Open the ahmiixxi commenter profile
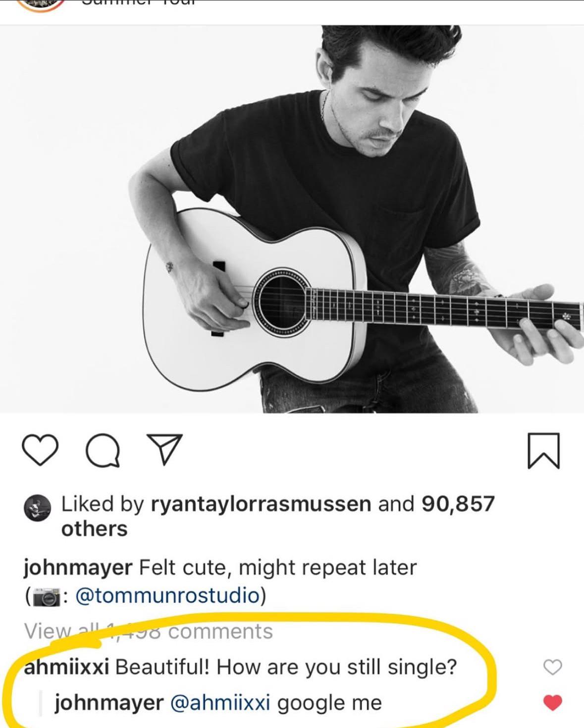This screenshot has width=584, height=728. [x=66, y=667]
